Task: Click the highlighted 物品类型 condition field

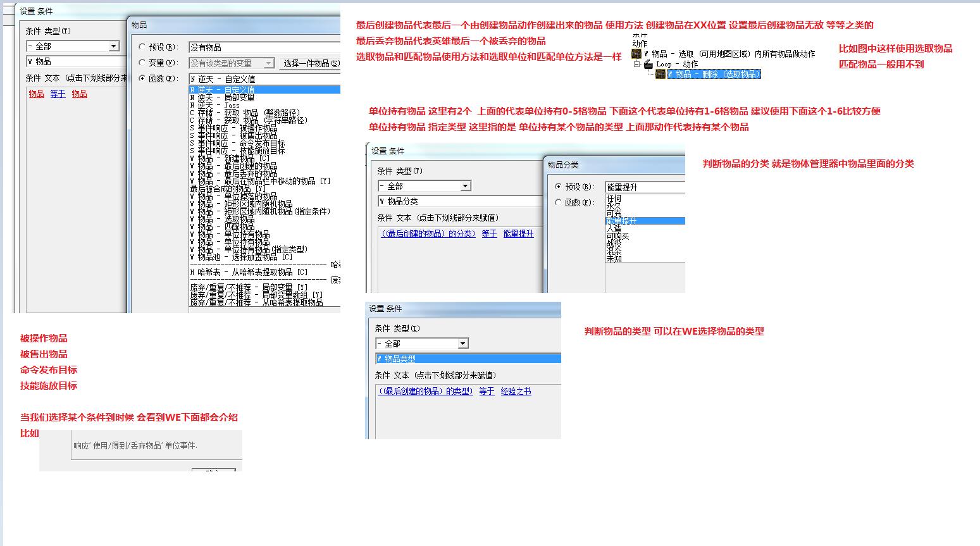Action: point(467,359)
